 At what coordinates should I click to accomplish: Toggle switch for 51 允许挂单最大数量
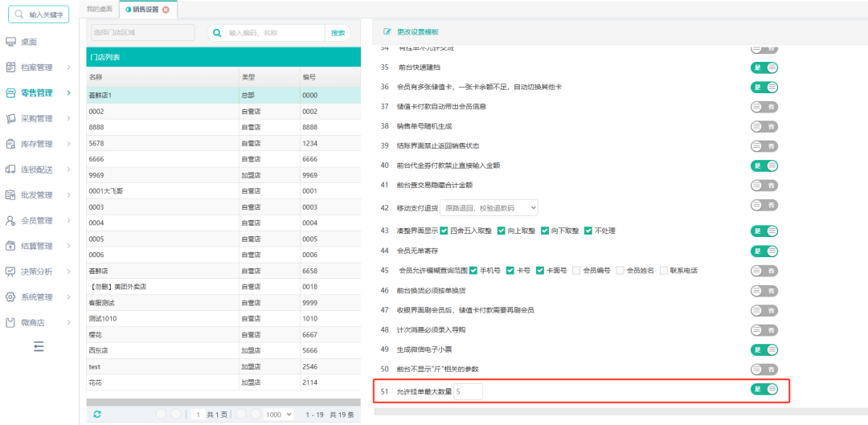click(x=764, y=389)
